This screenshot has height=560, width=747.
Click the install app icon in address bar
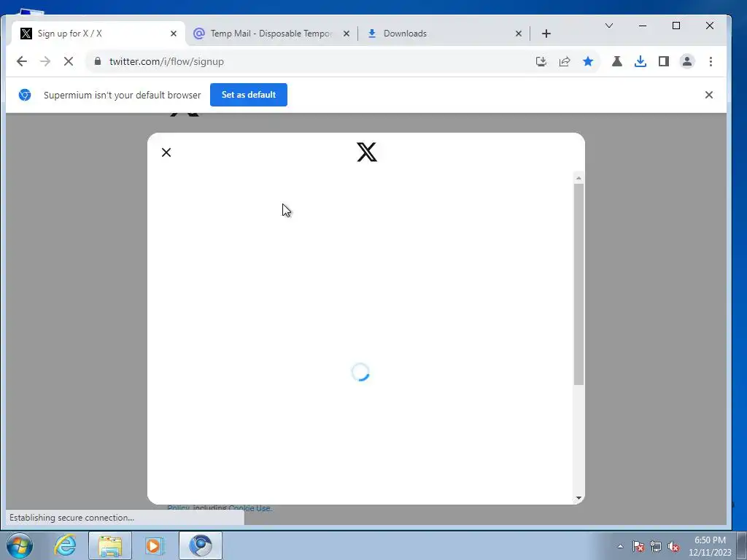click(541, 61)
